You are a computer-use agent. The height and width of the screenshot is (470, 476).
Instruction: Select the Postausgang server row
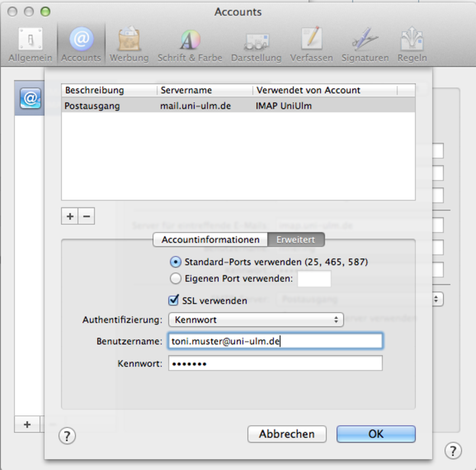point(238,106)
